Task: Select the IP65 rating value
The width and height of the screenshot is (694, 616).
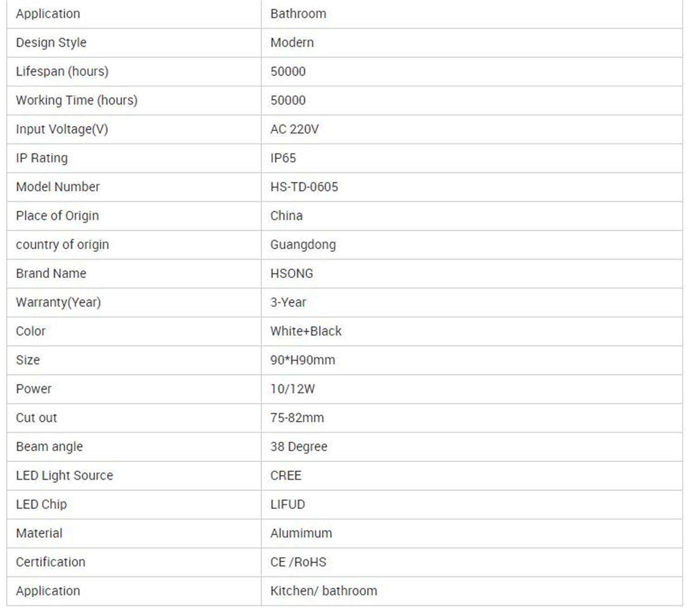Action: pyautogui.click(x=283, y=158)
